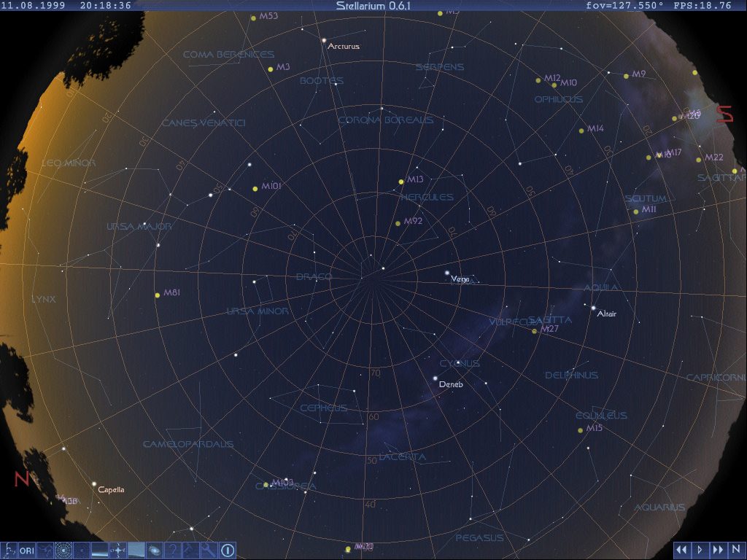Select the M22 cluster marker
Viewport: 747px width, 560px height.
[698, 160]
